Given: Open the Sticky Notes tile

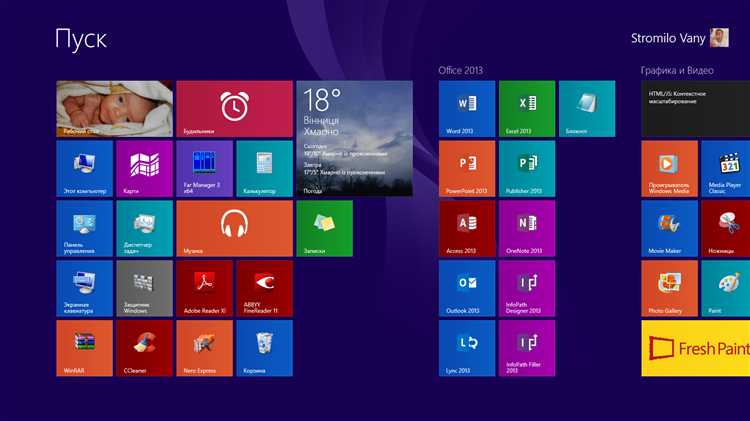Looking at the screenshot, I should [x=325, y=229].
